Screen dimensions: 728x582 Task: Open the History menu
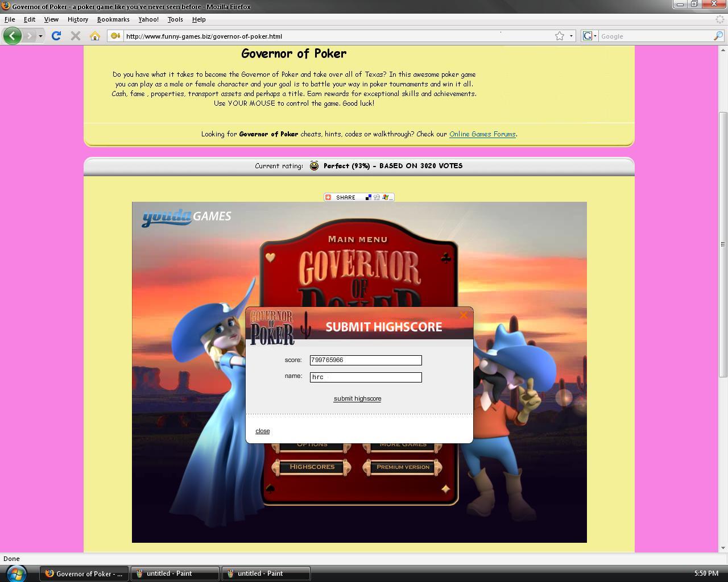pyautogui.click(x=77, y=19)
